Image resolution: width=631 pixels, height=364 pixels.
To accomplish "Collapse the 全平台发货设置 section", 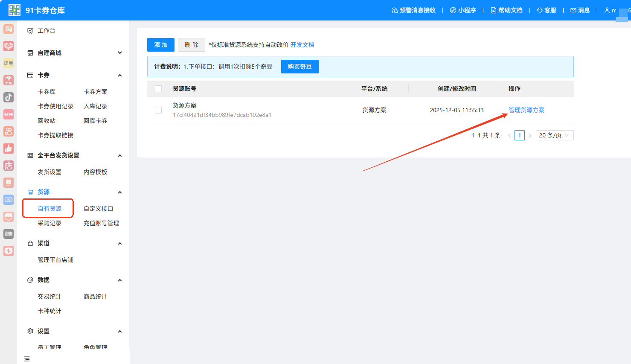I will click(120, 155).
